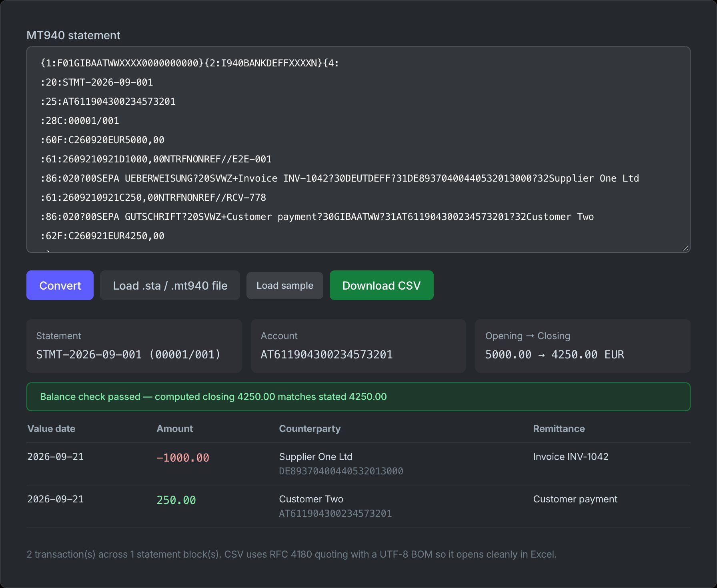Click inside the MT940 statement text area
Screen dimensions: 717x588
358,150
